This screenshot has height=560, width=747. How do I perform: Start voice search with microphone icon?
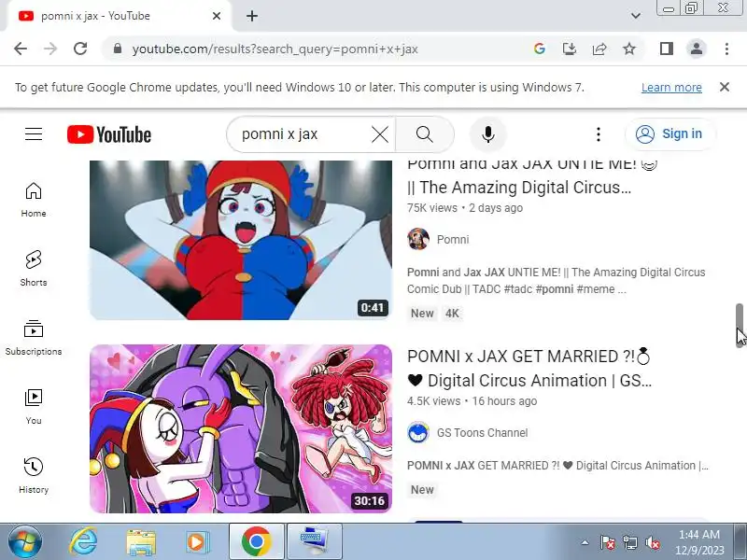(487, 134)
